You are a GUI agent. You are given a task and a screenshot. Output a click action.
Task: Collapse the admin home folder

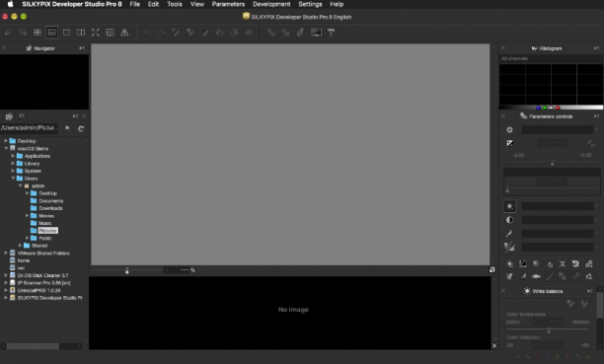point(20,185)
